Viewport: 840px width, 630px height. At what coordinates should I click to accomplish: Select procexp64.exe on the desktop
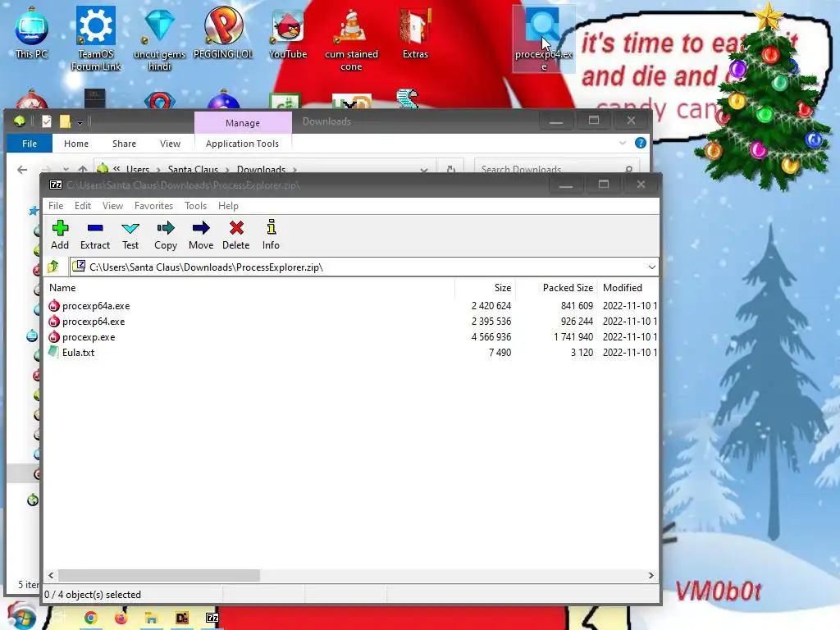(544, 39)
